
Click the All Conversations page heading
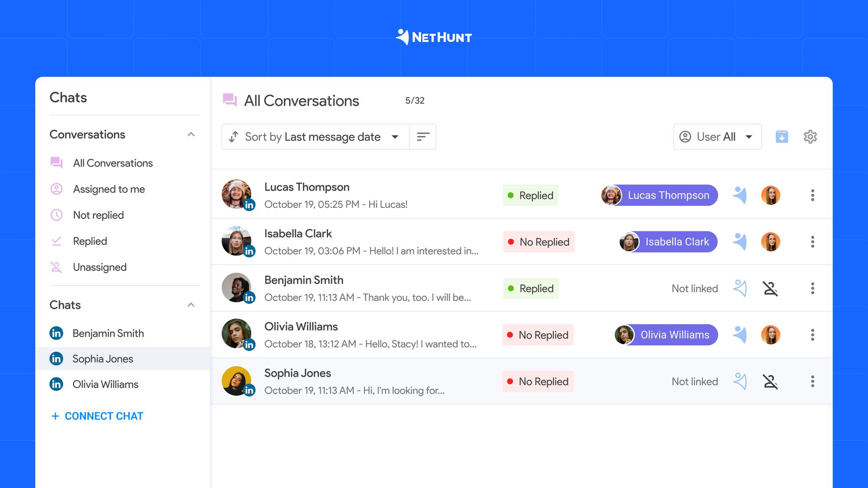pyautogui.click(x=301, y=101)
